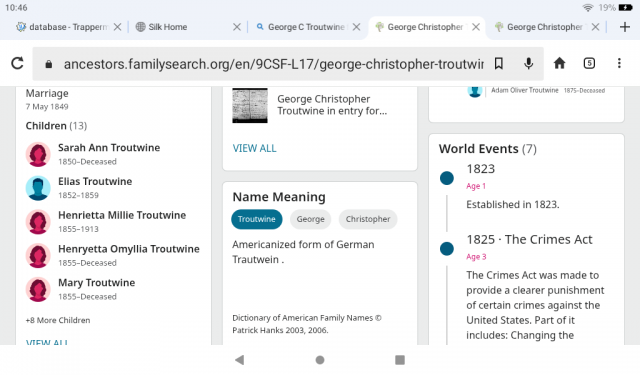The width and height of the screenshot is (640, 375).
Task: Open Adam Oliver Troutwine's name link
Action: 524,90
